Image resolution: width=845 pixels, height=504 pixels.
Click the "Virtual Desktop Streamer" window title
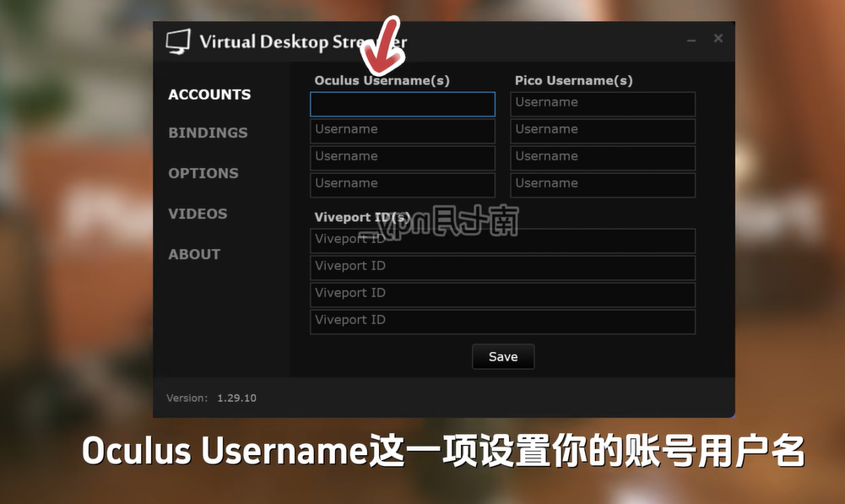303,42
